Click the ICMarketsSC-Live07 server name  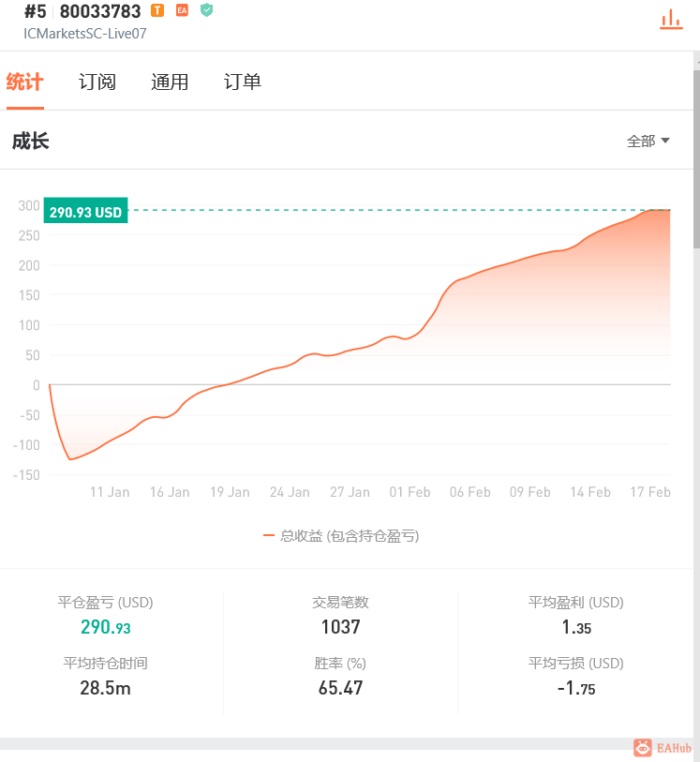point(85,34)
